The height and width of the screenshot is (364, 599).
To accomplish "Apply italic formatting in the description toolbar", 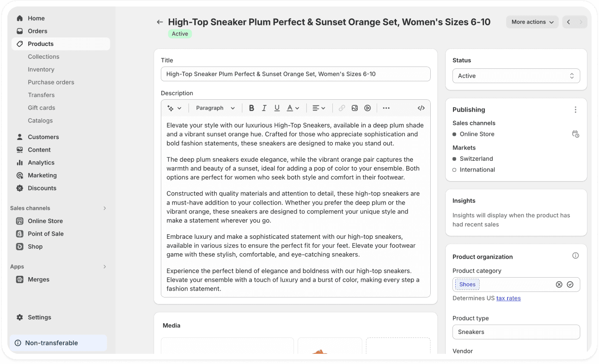I will (264, 108).
